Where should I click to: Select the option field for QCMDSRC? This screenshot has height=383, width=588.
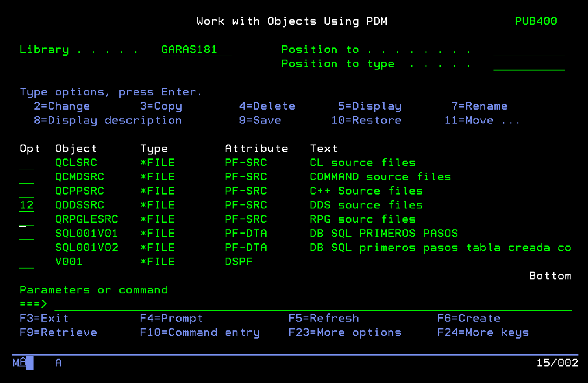tap(27, 177)
